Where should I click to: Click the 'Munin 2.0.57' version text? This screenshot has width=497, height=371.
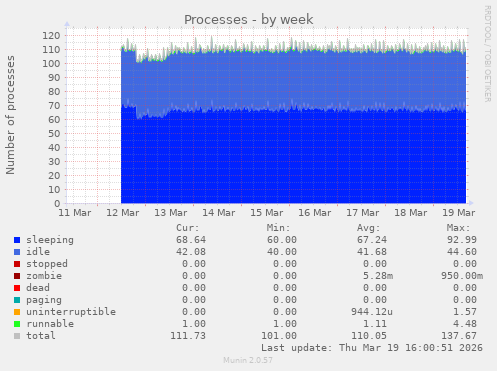(248, 360)
